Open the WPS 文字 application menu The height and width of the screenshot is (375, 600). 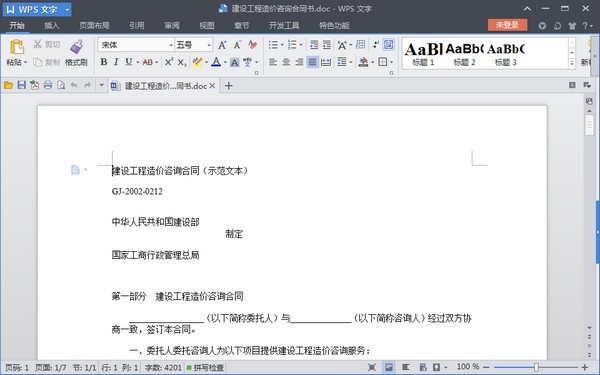[37, 9]
